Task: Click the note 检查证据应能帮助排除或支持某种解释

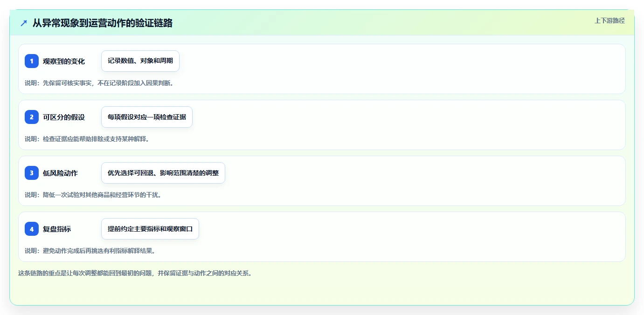Action: click(87, 139)
